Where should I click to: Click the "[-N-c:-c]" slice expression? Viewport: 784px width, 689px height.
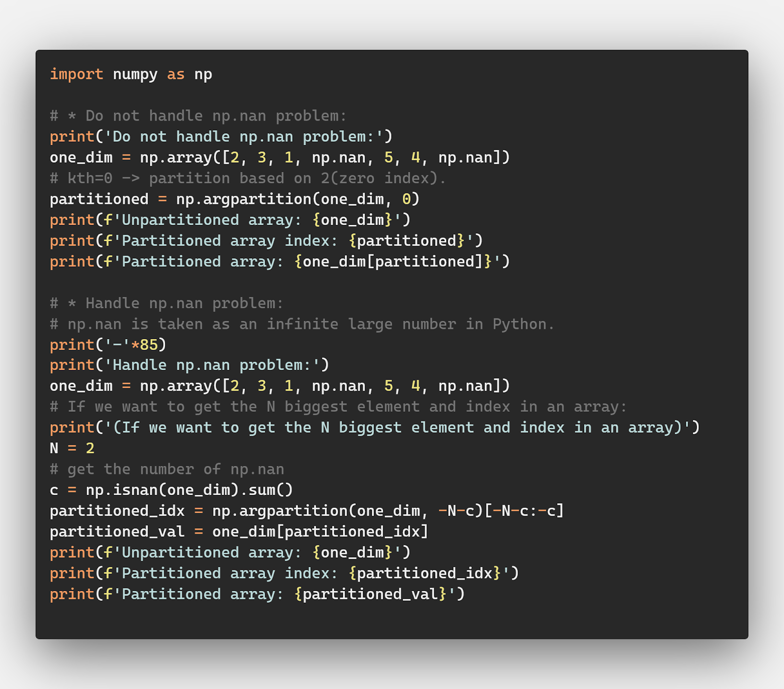(x=524, y=511)
